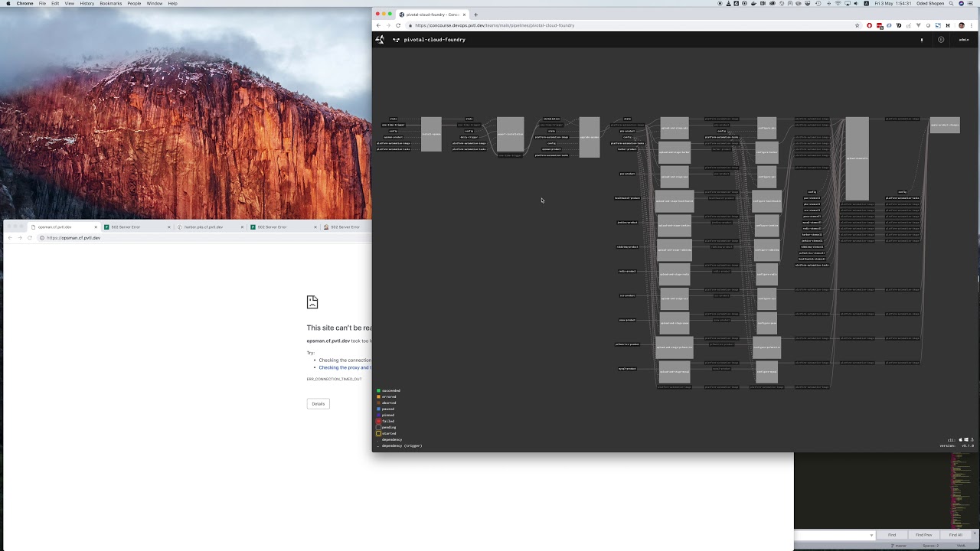Bookmark the pipeline page via the star icon

857,25
